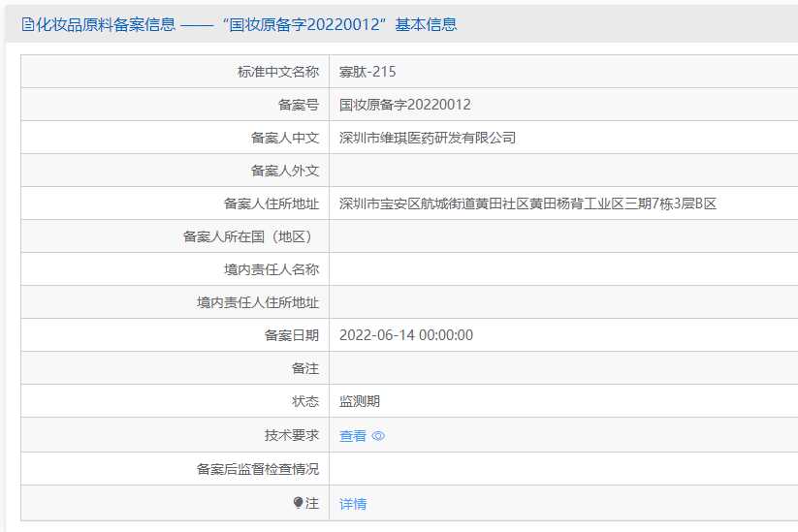Click the 标准中文名称 row label
The width and height of the screenshot is (798, 532).
[278, 72]
